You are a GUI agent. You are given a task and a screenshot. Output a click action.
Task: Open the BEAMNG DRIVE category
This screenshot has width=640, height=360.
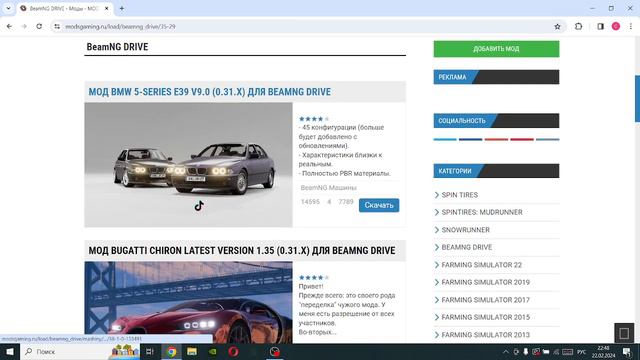click(467, 247)
